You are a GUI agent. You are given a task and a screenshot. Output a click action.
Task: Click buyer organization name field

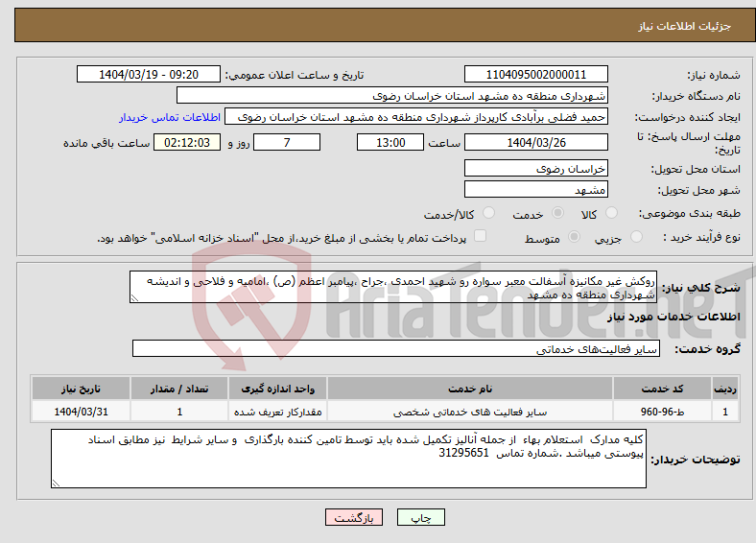tap(392, 96)
